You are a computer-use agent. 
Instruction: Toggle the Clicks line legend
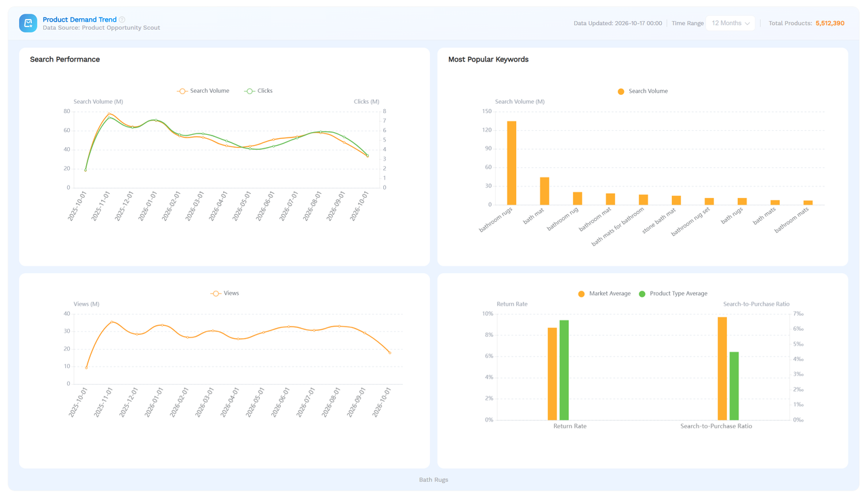pos(258,91)
